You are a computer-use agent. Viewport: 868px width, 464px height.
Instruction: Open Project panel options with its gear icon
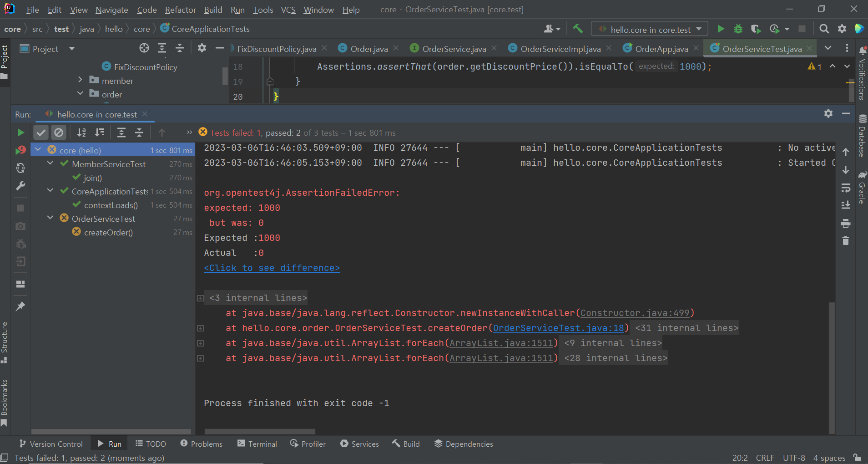coord(202,48)
